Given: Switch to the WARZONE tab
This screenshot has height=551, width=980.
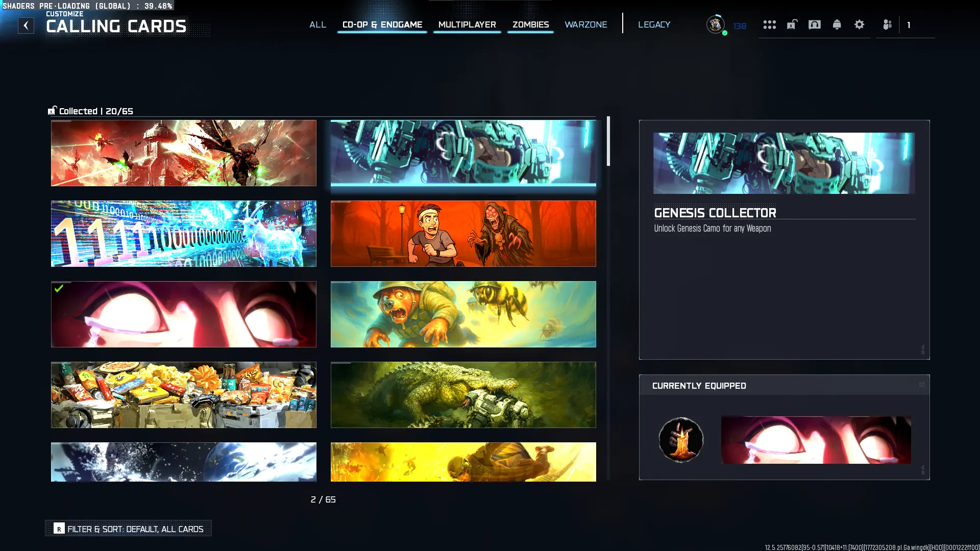Looking at the screenshot, I should [585, 24].
